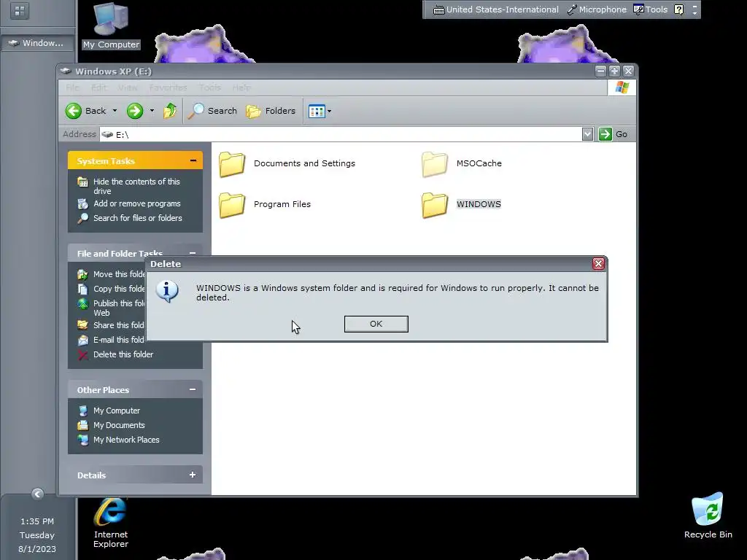Select the Documents and Settings folder icon

(x=232, y=164)
